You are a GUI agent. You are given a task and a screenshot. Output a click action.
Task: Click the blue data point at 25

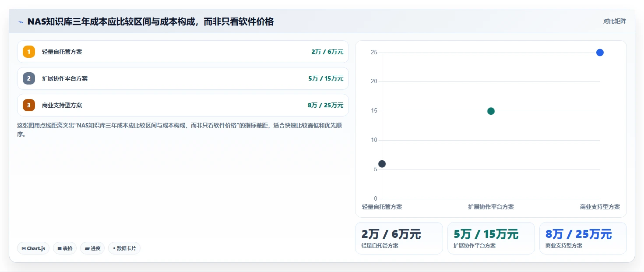click(600, 53)
